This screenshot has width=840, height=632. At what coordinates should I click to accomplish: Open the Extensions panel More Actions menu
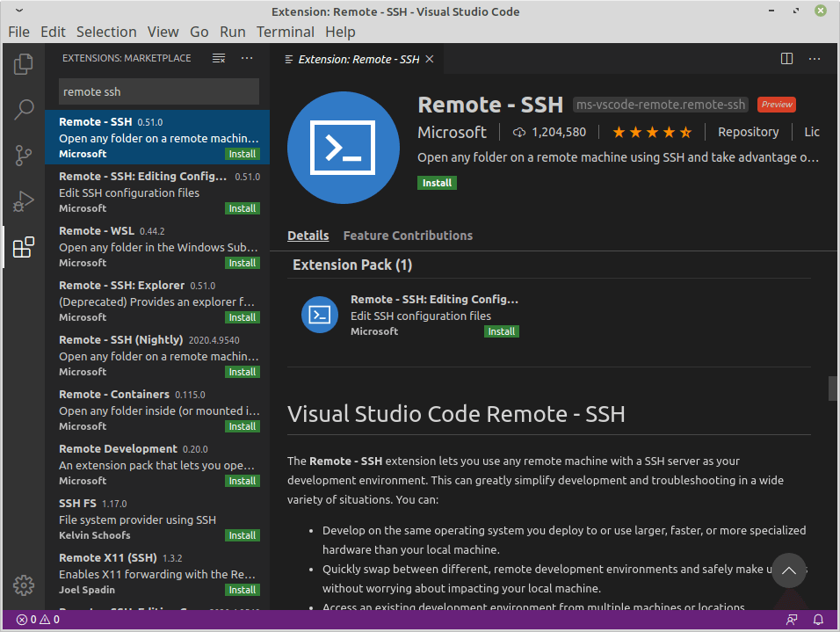[246, 58]
